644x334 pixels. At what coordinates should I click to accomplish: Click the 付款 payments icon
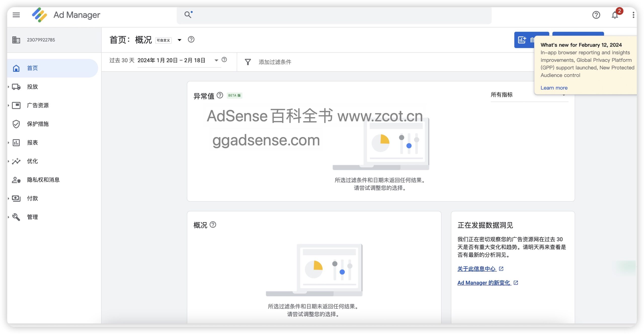16,198
